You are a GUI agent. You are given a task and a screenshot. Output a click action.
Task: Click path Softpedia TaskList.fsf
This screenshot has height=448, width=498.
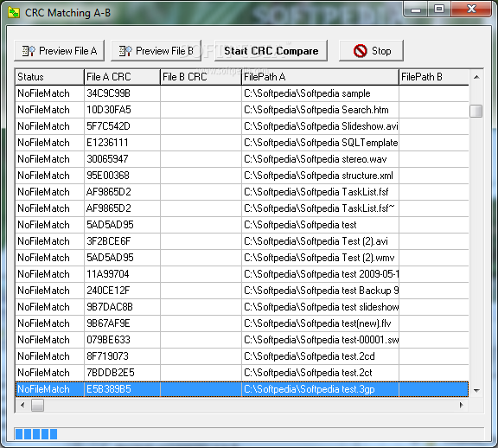coord(316,192)
